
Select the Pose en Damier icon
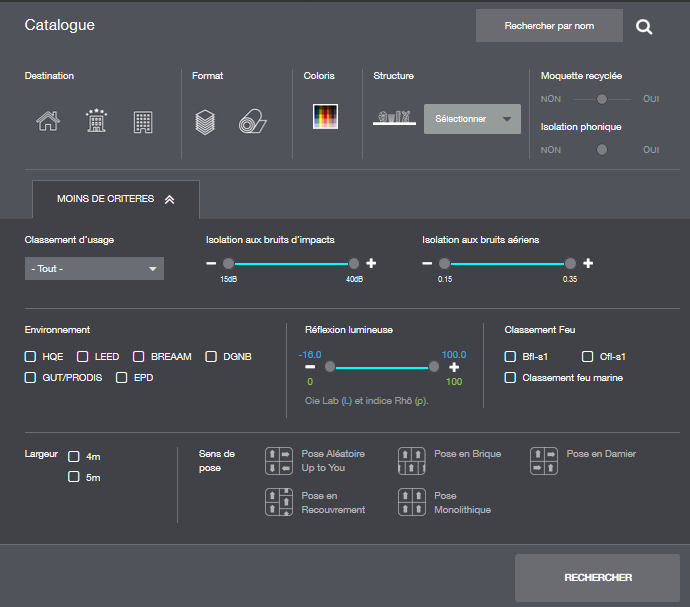[544, 461]
